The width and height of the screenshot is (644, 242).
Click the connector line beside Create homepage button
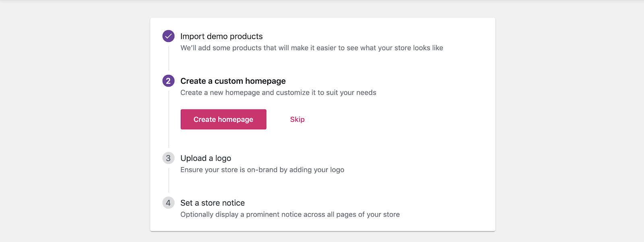click(x=168, y=119)
